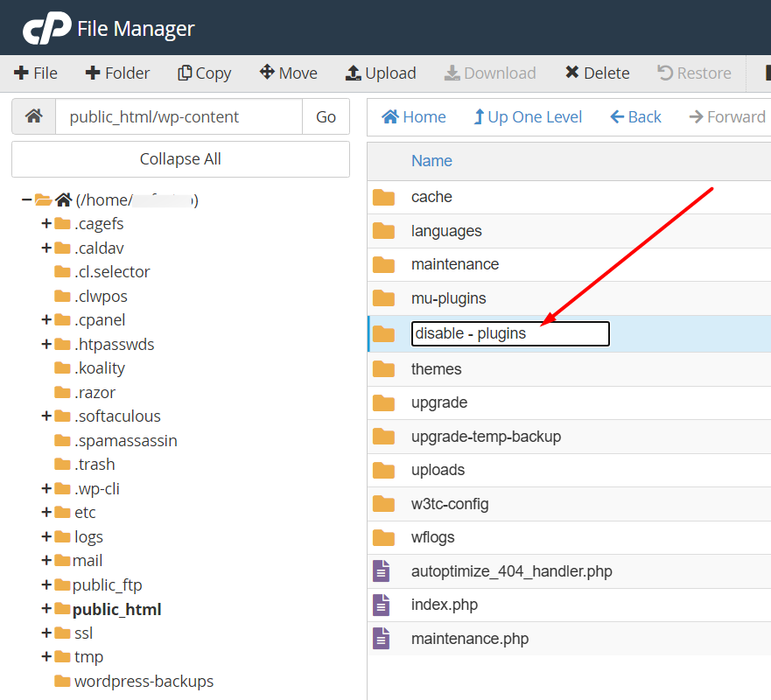Select the themes folder name
Viewport: 771px width, 700px height.
click(436, 369)
